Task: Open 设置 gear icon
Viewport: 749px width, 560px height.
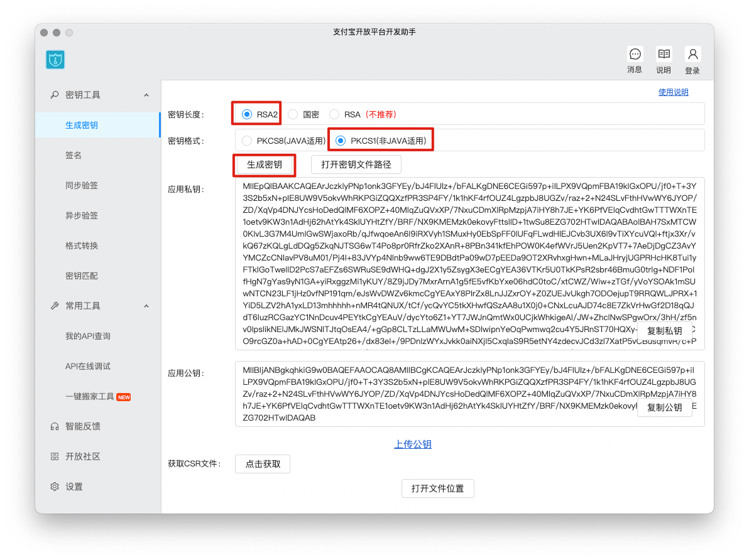Action: click(x=55, y=487)
